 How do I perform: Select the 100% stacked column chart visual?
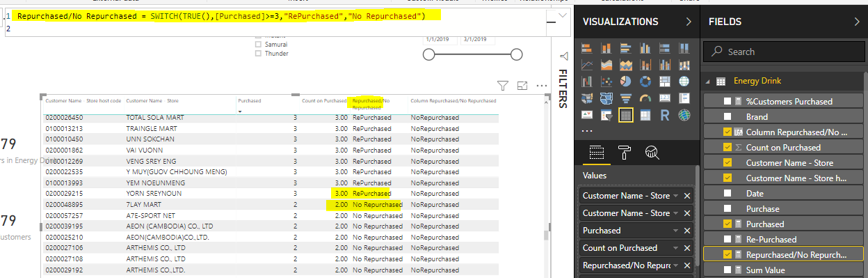click(684, 48)
